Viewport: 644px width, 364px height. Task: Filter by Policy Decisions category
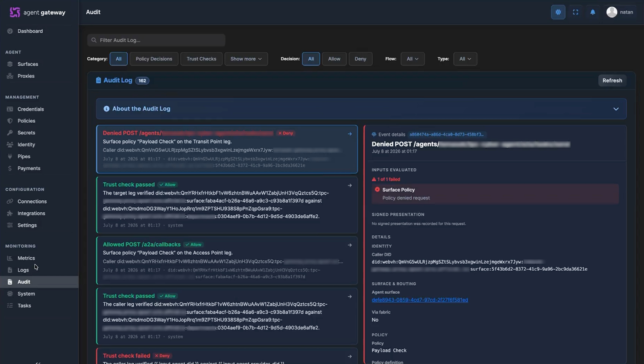[x=154, y=59]
